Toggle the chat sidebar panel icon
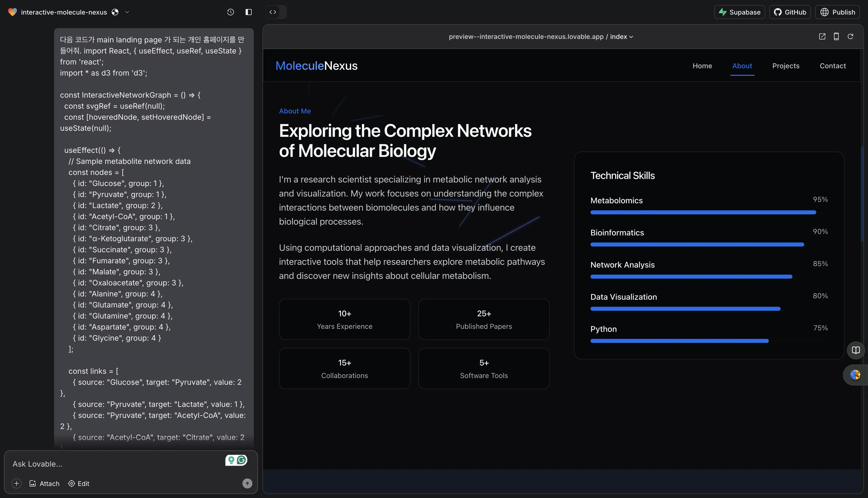The height and width of the screenshot is (498, 868). 249,12
